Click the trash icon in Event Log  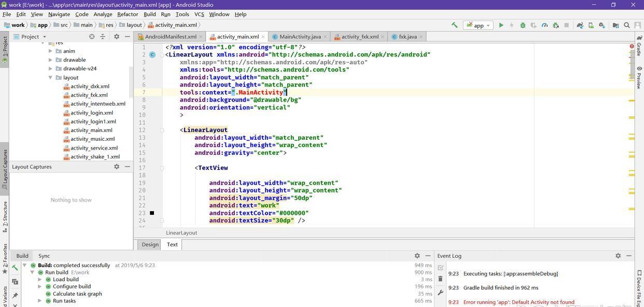click(441, 279)
